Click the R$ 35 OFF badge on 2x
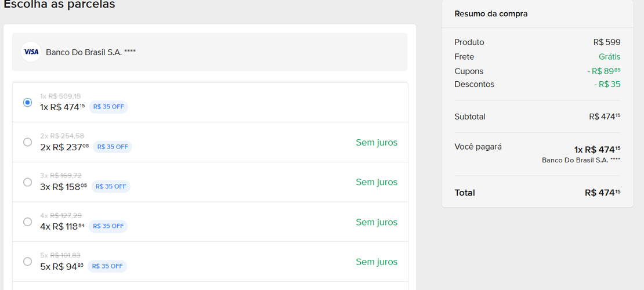Viewport: 644px width, 290px height. 113,147
